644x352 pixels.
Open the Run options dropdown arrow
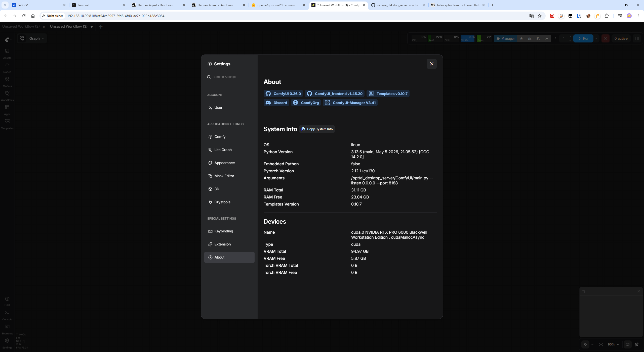(596, 38)
